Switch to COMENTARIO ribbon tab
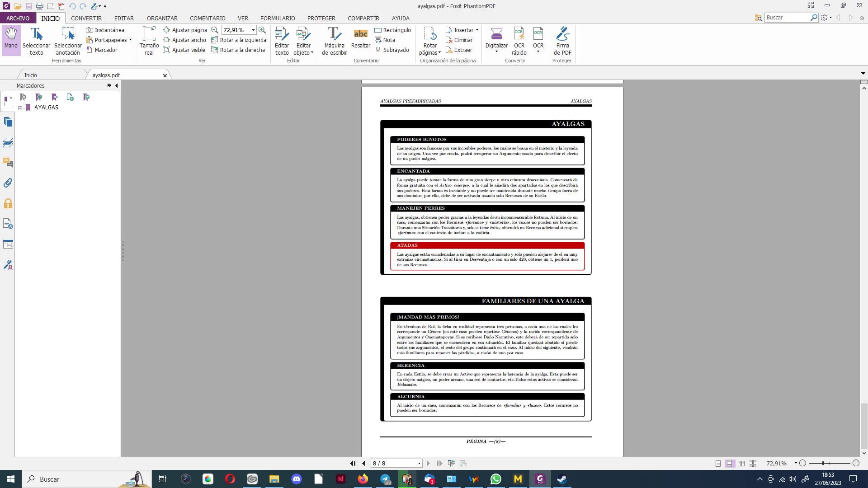 pyautogui.click(x=208, y=18)
